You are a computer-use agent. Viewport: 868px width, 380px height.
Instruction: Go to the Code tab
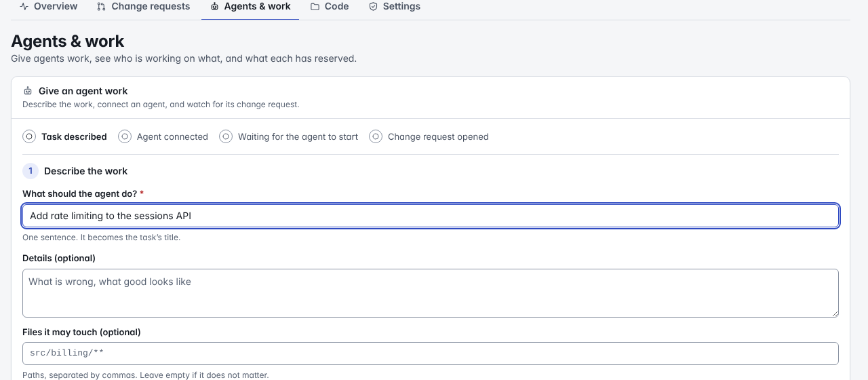(330, 7)
